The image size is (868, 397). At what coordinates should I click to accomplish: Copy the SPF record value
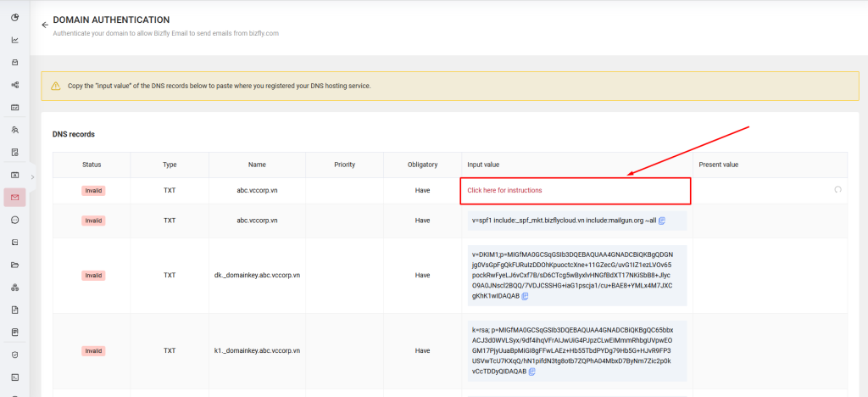click(662, 221)
